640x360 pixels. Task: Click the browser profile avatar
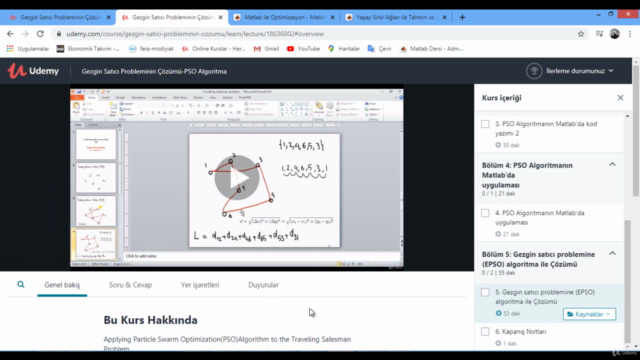(x=615, y=34)
